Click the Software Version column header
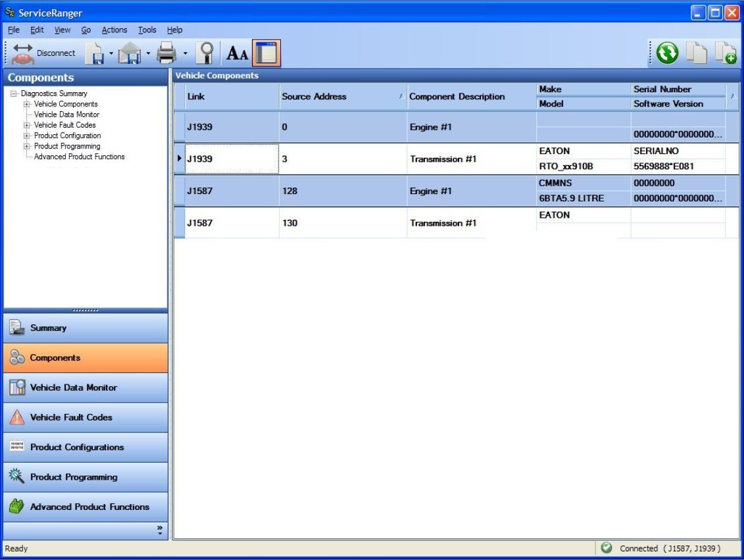744x560 pixels. pyautogui.click(x=678, y=103)
